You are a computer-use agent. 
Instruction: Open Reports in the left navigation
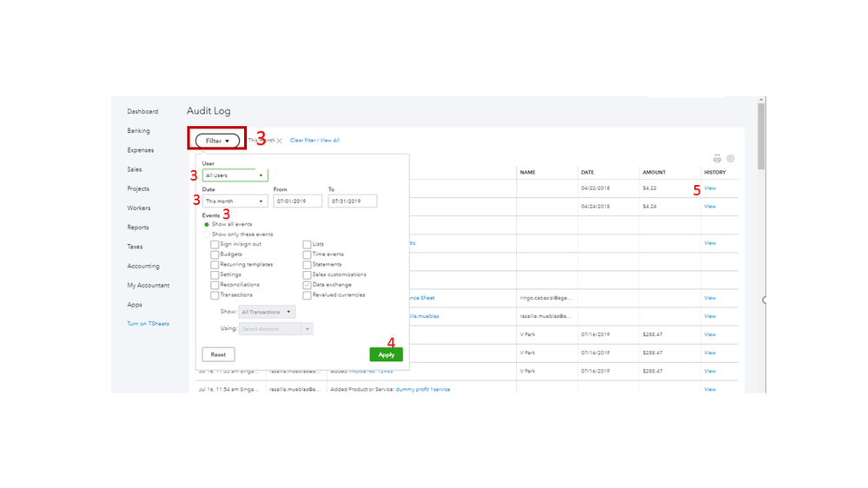[138, 228]
